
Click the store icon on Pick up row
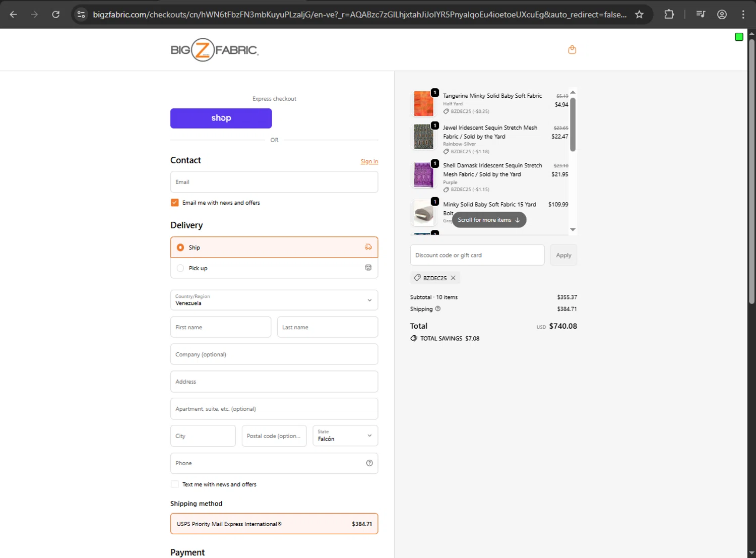click(x=368, y=268)
